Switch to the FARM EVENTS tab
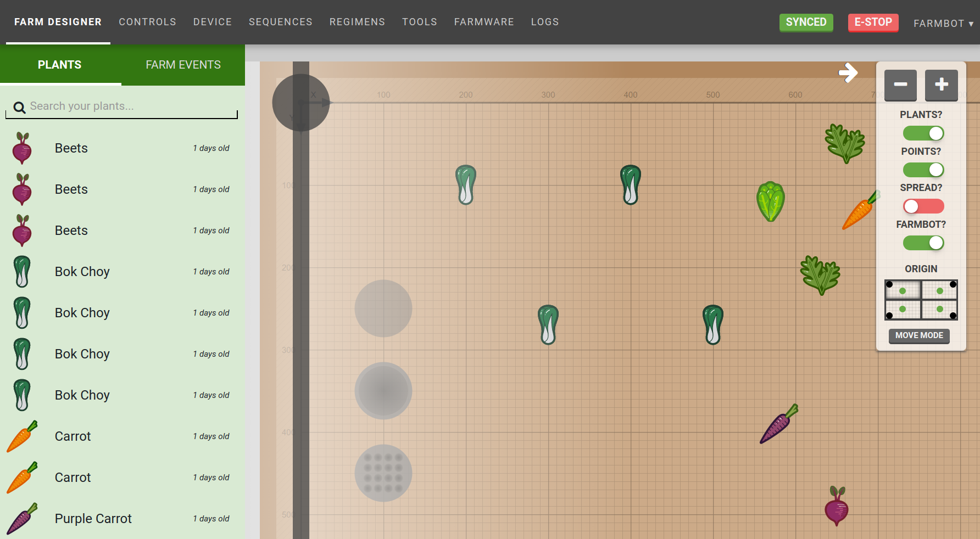 (183, 65)
